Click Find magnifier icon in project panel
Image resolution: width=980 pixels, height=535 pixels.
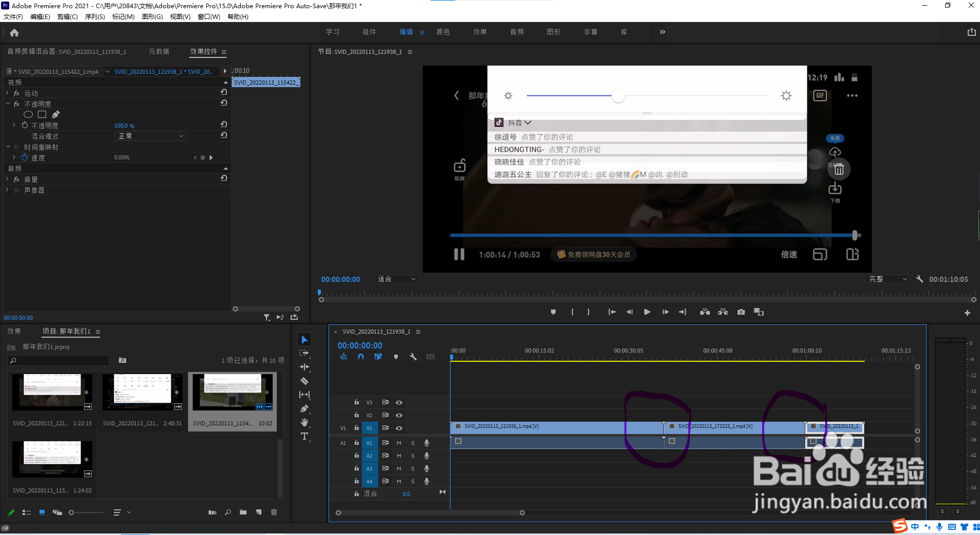point(228,512)
